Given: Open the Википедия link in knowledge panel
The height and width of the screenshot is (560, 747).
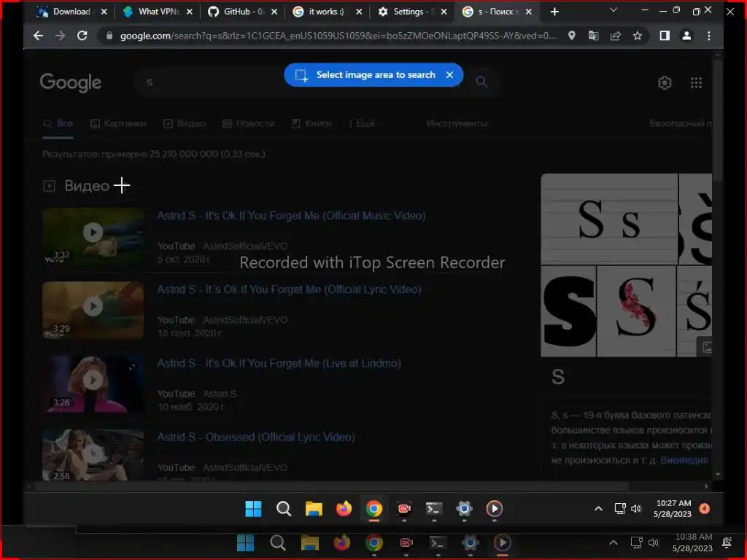Looking at the screenshot, I should 684,460.
